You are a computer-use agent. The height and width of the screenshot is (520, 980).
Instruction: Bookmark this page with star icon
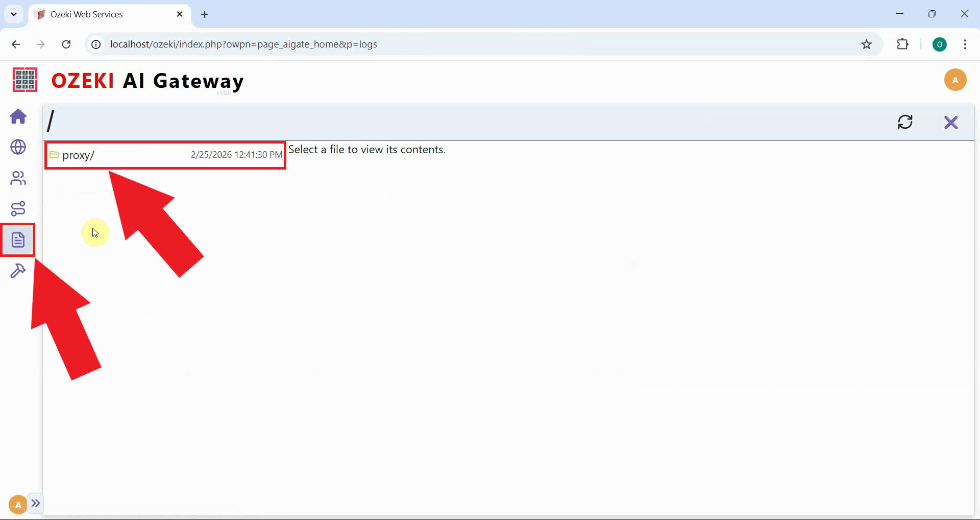(x=866, y=44)
